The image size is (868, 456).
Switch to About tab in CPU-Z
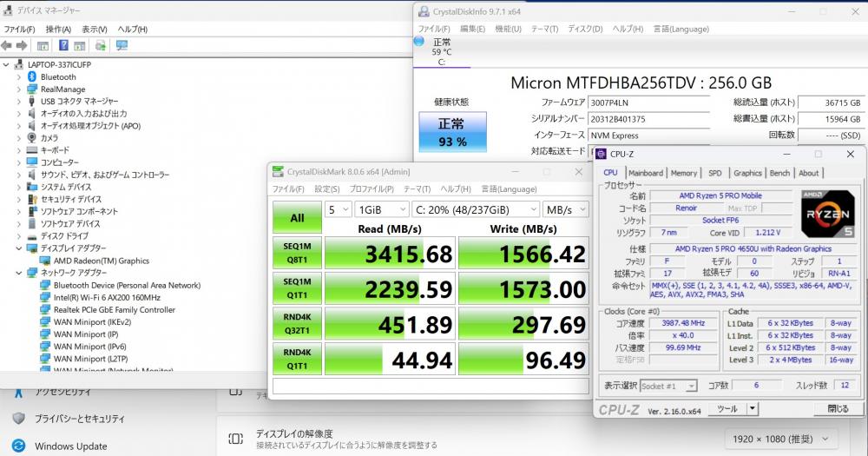coord(808,173)
